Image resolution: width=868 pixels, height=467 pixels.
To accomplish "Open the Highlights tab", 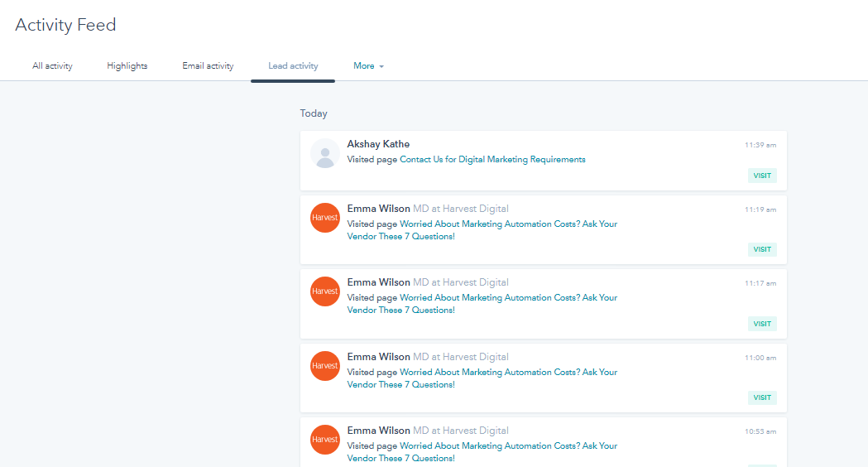I will click(x=127, y=66).
